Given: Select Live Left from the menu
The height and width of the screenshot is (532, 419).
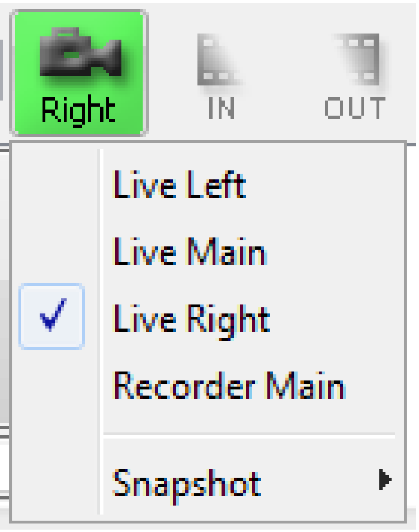Looking at the screenshot, I should [x=180, y=184].
